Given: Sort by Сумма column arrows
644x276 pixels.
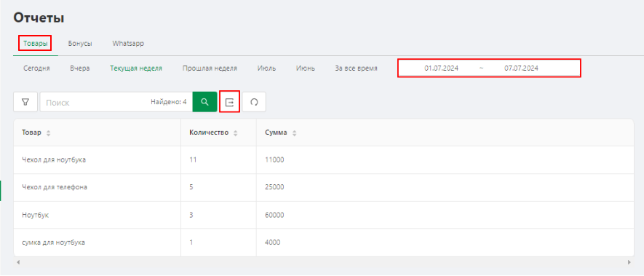Looking at the screenshot, I should [x=294, y=133].
